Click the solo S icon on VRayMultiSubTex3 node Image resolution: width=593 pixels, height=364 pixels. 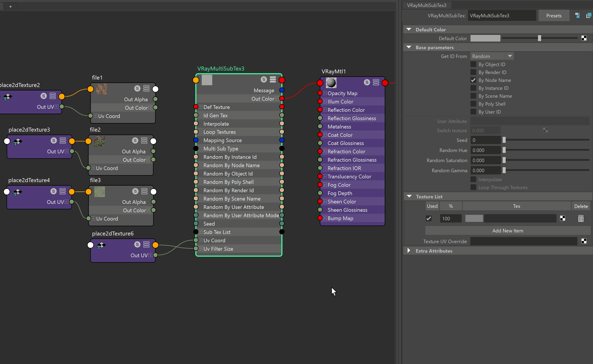pos(264,80)
